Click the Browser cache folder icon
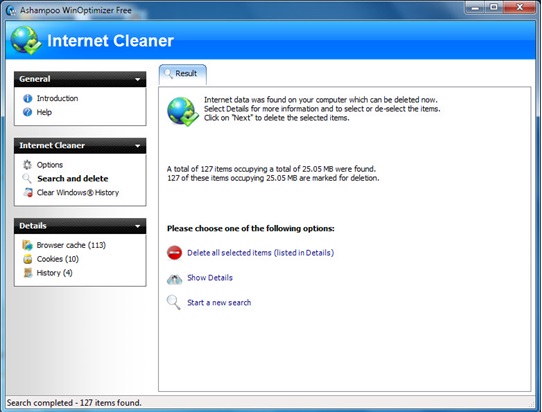The width and height of the screenshot is (542, 412). coord(27,245)
